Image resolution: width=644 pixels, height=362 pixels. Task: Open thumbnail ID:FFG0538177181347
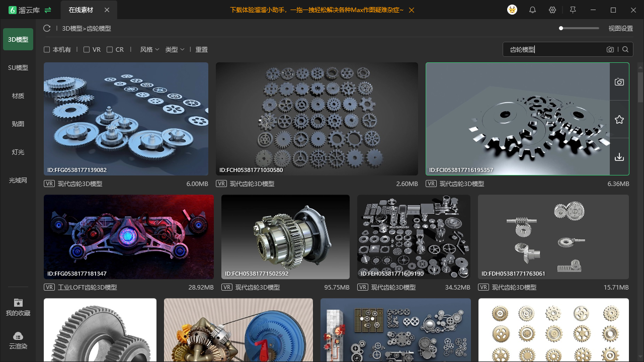129,237
